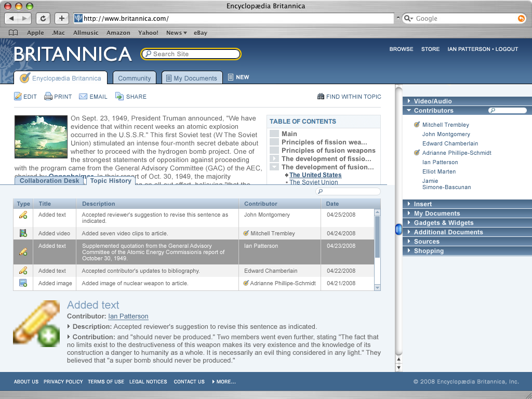
Task: Open the Ian Patterson contributor link
Action: click(x=128, y=316)
